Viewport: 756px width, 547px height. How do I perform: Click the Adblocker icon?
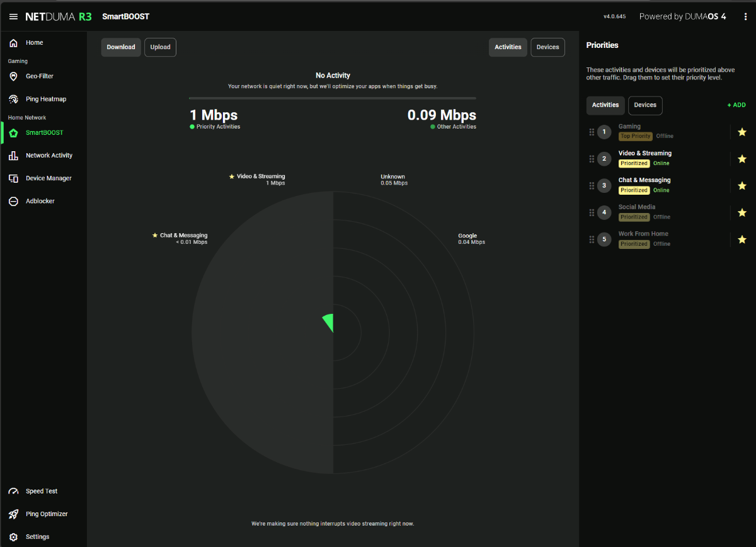point(13,201)
